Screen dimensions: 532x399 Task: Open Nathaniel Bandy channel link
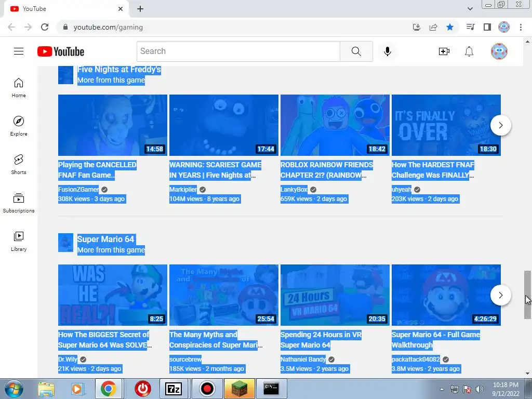pyautogui.click(x=303, y=360)
